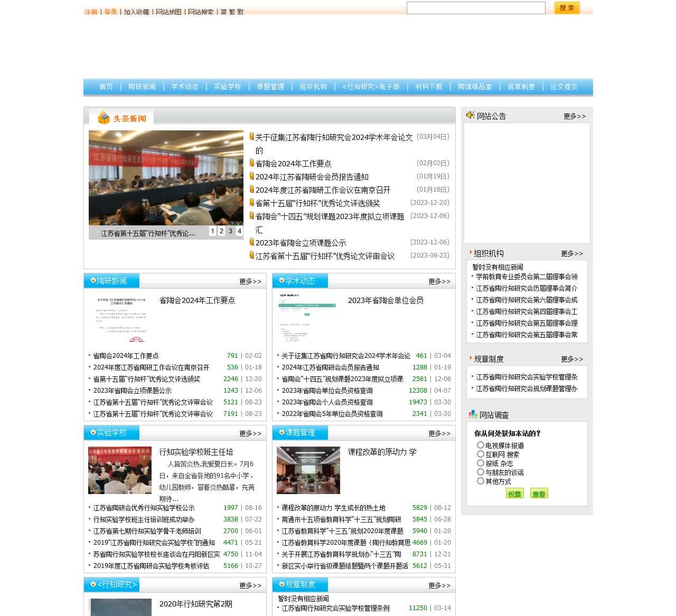Select 材料下载 in the navigation bar

(x=429, y=87)
